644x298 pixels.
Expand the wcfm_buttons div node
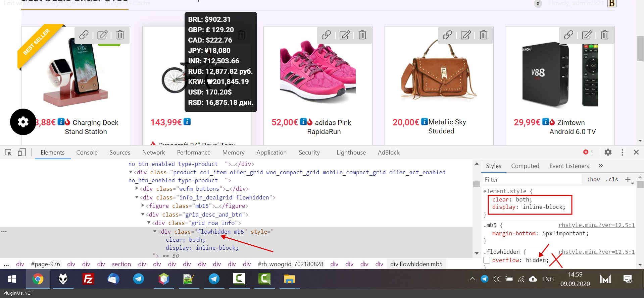pos(137,188)
